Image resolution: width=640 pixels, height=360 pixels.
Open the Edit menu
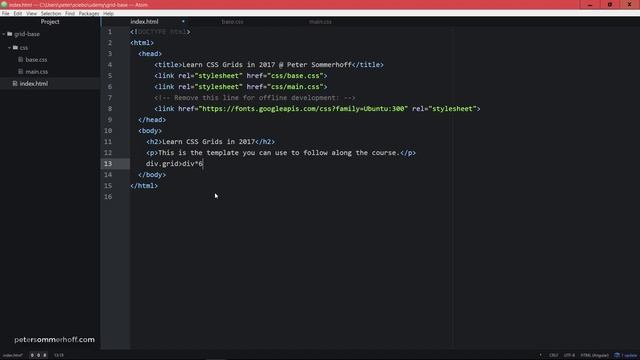(18, 13)
